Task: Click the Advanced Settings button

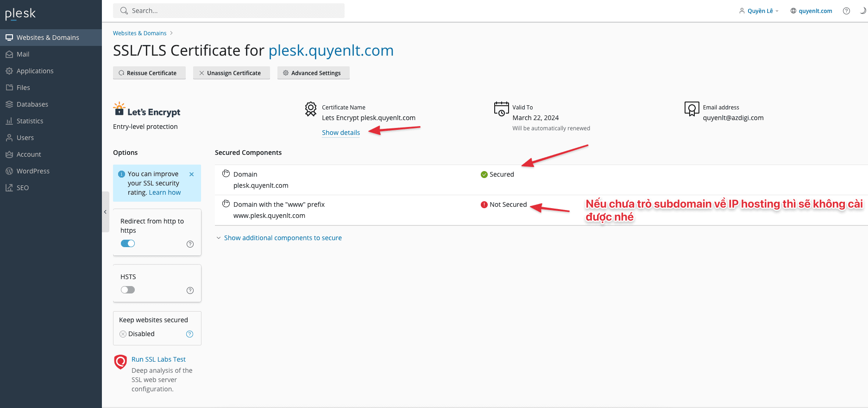Action: (x=313, y=73)
